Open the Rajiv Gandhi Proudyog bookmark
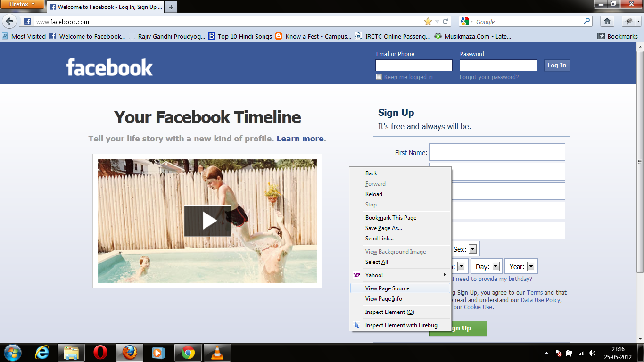This screenshot has height=362, width=644. tap(167, 36)
